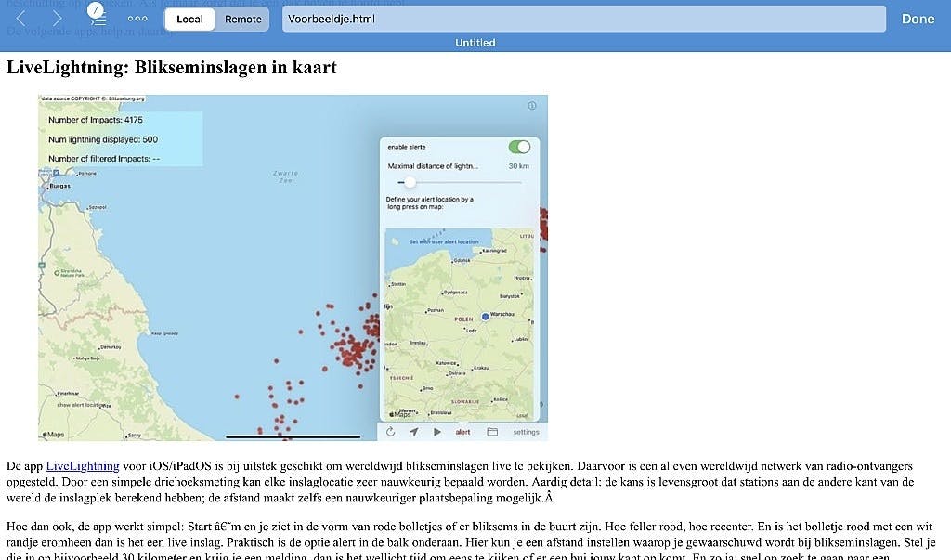Switch to the Local tab
Viewport: 951px width, 560px height.
pos(189,20)
